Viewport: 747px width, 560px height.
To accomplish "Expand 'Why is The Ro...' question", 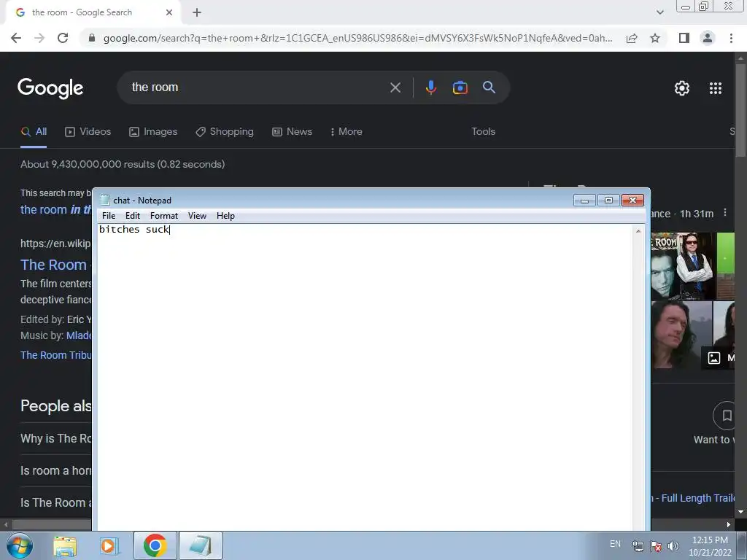I will click(x=55, y=438).
